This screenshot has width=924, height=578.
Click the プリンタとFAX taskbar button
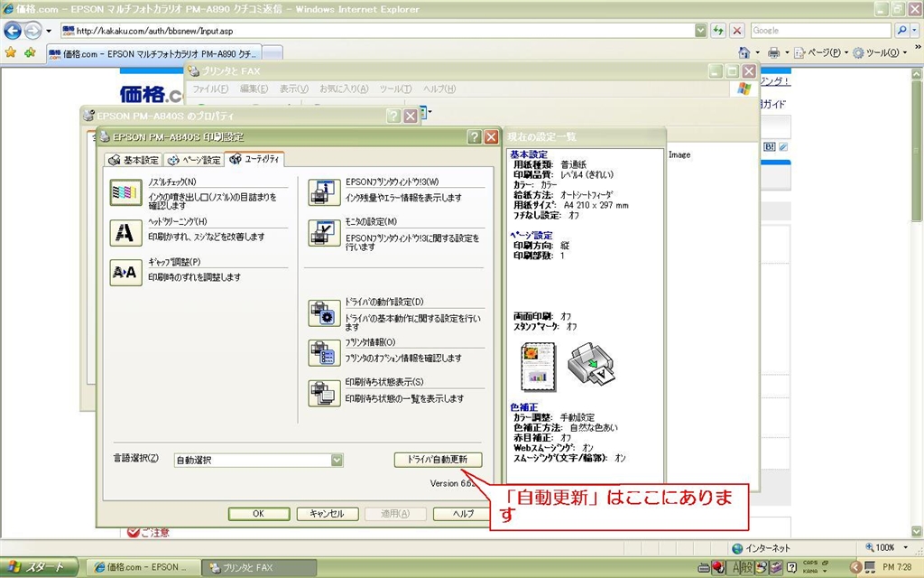click(259, 567)
